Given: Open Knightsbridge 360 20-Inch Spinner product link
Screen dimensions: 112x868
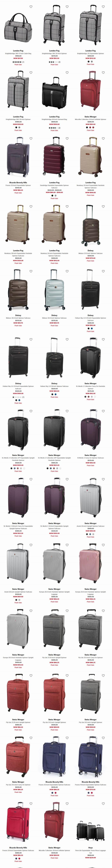Looking at the screenshot, I should pos(54,53).
